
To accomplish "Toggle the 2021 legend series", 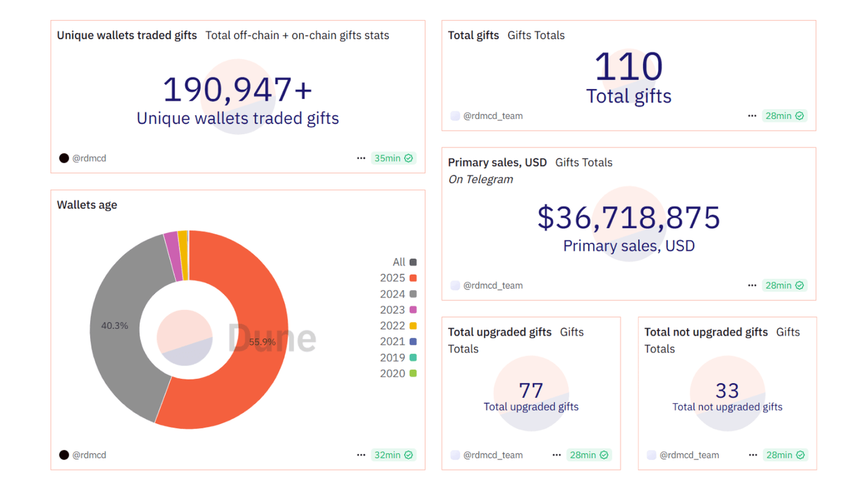I will click(x=398, y=342).
